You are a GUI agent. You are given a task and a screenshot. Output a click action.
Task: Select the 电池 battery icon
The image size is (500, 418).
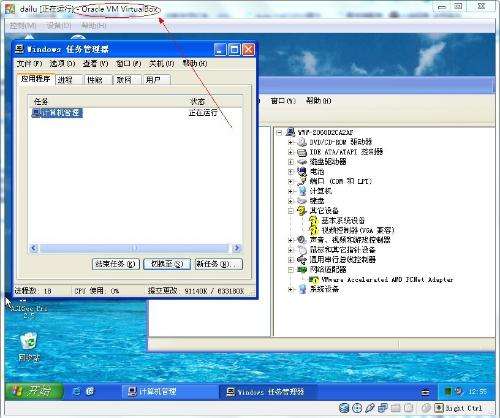tap(302, 171)
